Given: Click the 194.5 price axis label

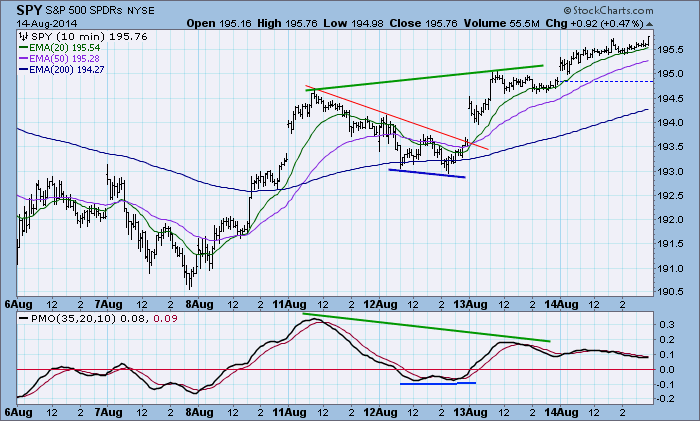Looking at the screenshot, I should [670, 99].
